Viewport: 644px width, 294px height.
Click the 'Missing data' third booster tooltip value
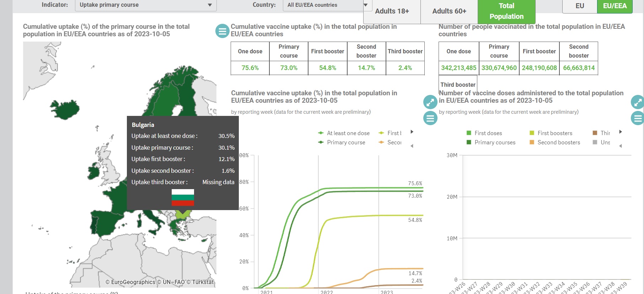click(x=218, y=182)
